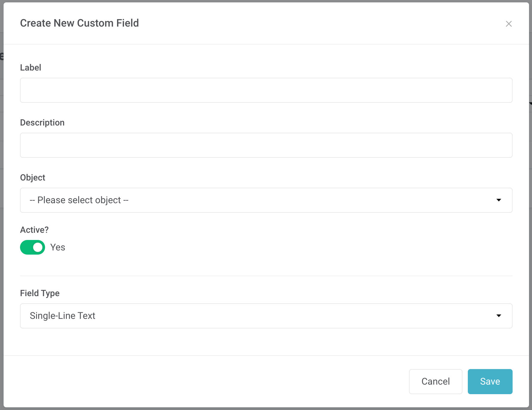This screenshot has width=532, height=410.
Task: Focus the Description input box
Action: pyautogui.click(x=266, y=145)
